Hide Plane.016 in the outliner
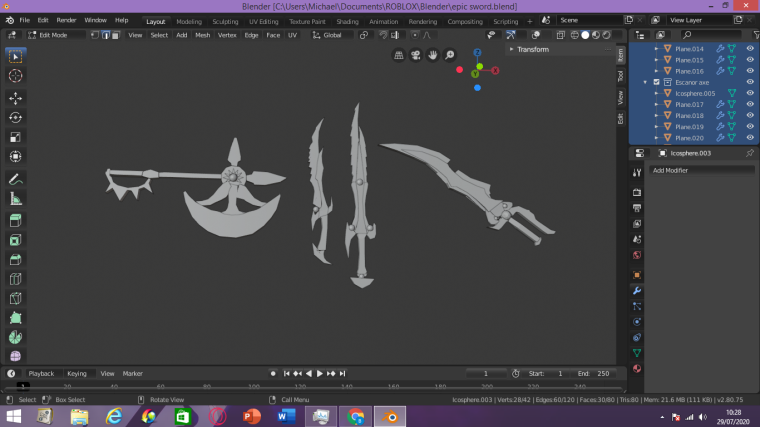The image size is (760, 427). [750, 71]
